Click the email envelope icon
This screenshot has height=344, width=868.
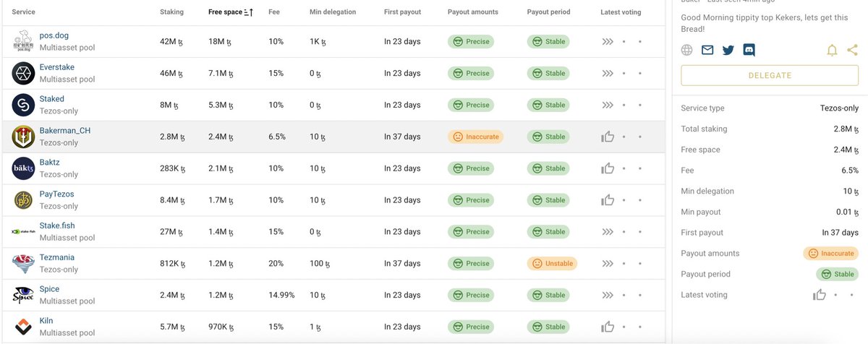tap(707, 50)
